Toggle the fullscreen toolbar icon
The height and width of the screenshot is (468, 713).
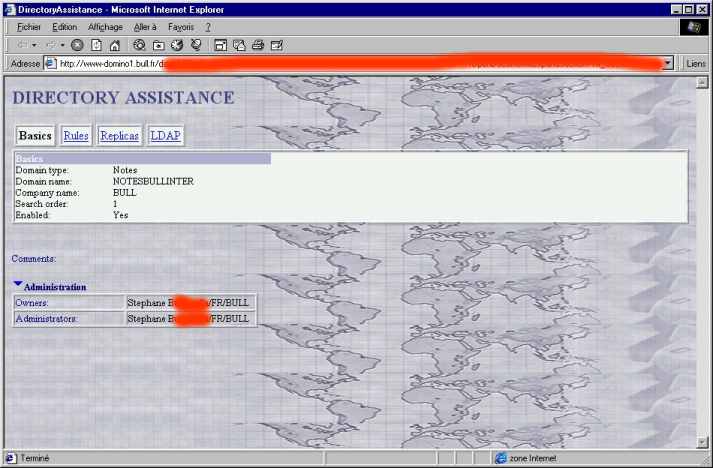coord(221,45)
